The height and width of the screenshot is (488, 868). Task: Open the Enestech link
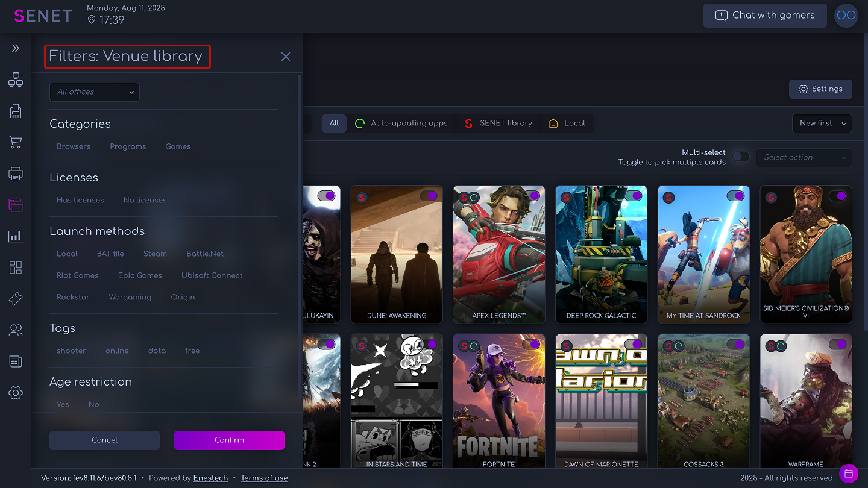[x=210, y=478]
